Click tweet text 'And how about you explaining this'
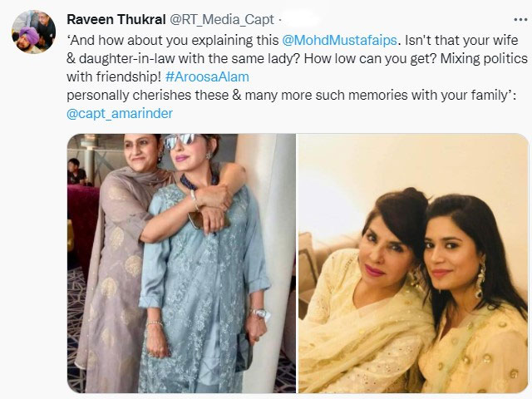Screen dimensions: 532x399 (x=173, y=41)
